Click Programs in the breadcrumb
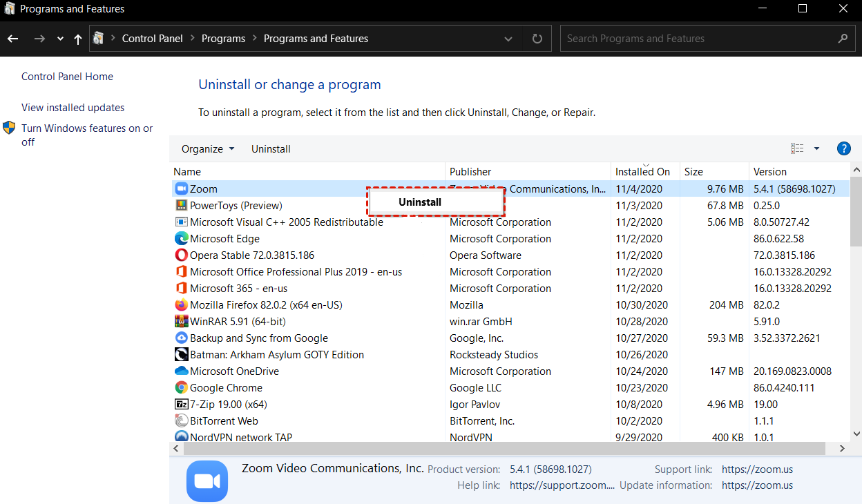This screenshot has height=504, width=862. point(223,39)
